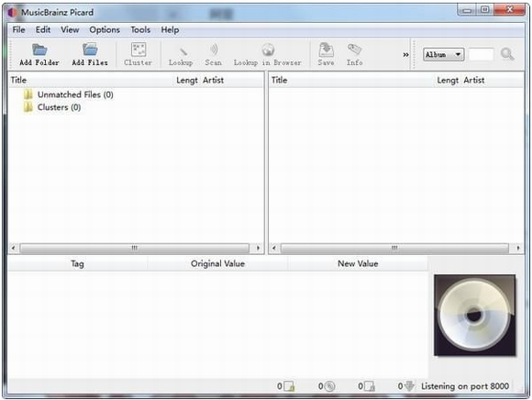Click the Add Folder toolbar icon
This screenshot has height=400, width=532.
(39, 50)
